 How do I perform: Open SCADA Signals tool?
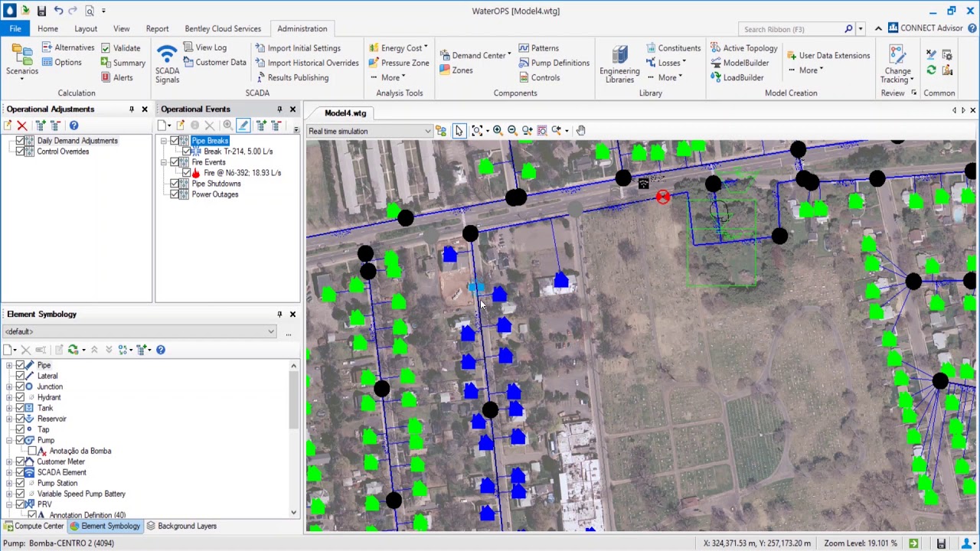(167, 64)
